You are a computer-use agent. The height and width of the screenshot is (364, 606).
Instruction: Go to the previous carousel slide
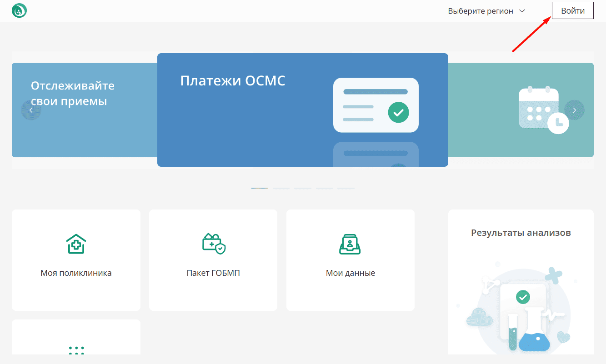(x=31, y=110)
